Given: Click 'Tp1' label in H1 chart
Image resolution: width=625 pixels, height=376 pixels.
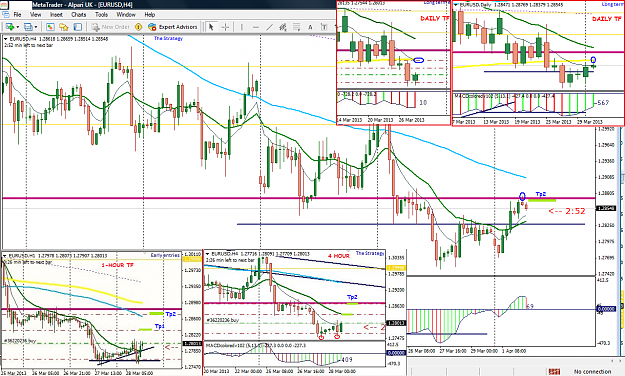Looking at the screenshot, I should [160, 326].
